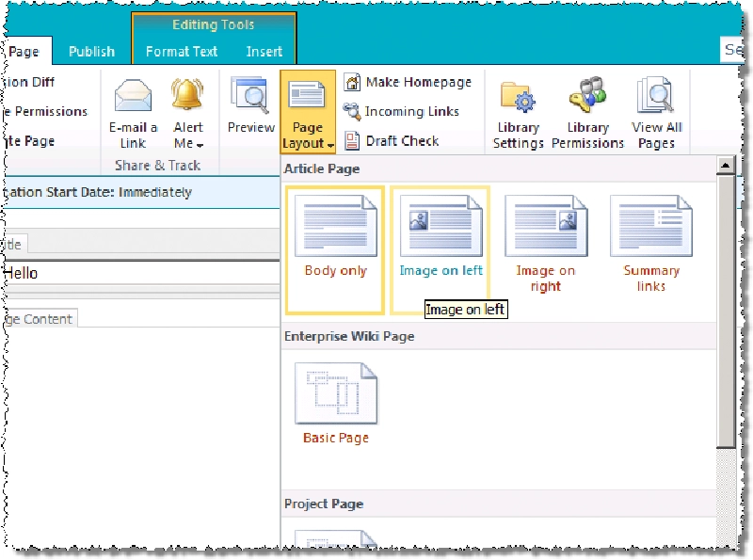Click the Draft Check document icon

point(352,141)
